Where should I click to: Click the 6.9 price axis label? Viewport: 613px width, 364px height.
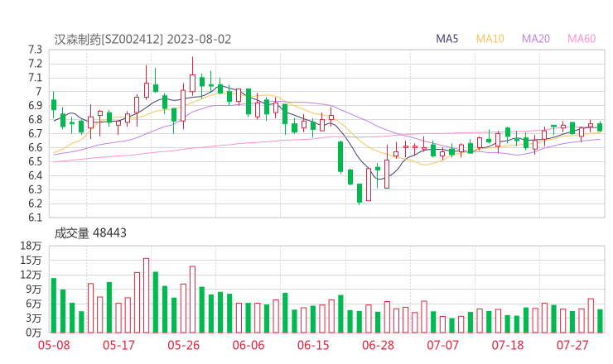pyautogui.click(x=35, y=106)
